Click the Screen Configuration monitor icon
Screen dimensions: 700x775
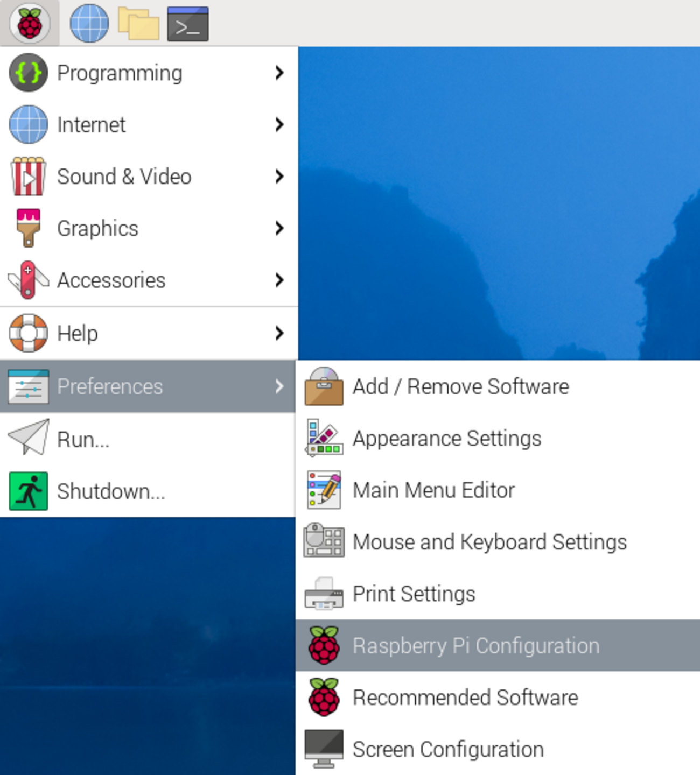(324, 749)
